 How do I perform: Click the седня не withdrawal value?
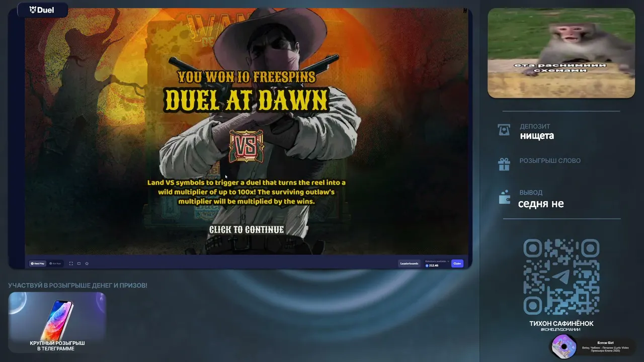point(541,204)
